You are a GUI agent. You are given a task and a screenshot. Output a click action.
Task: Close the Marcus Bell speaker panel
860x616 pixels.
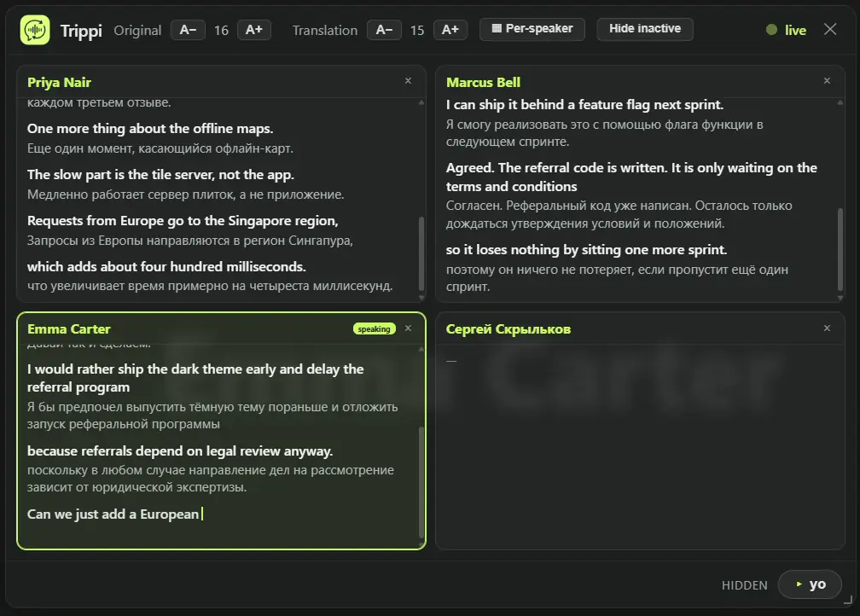827,81
